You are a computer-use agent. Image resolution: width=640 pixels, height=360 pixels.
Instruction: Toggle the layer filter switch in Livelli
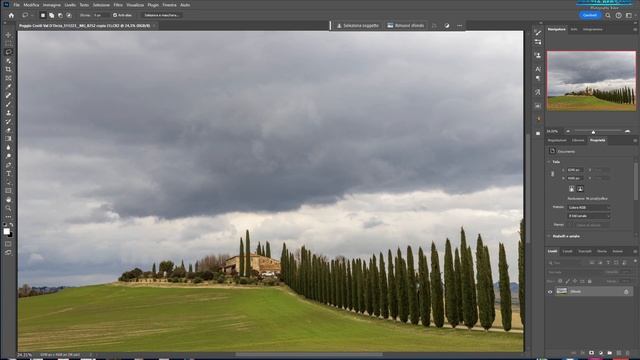(x=635, y=261)
